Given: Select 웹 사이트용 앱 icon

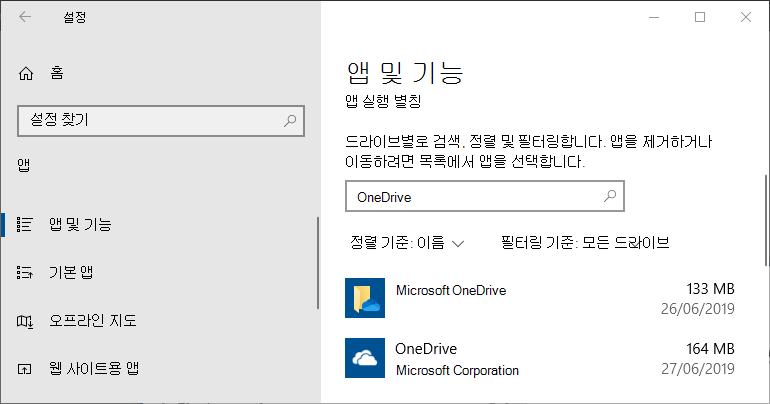Looking at the screenshot, I should click(25, 369).
